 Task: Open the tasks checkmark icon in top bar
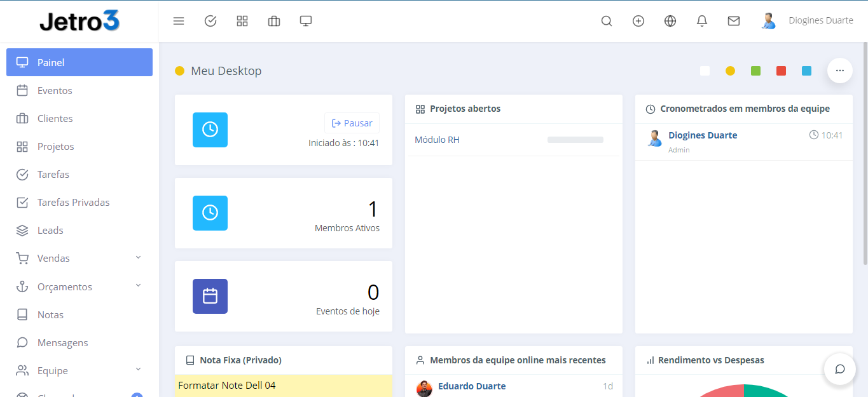210,21
